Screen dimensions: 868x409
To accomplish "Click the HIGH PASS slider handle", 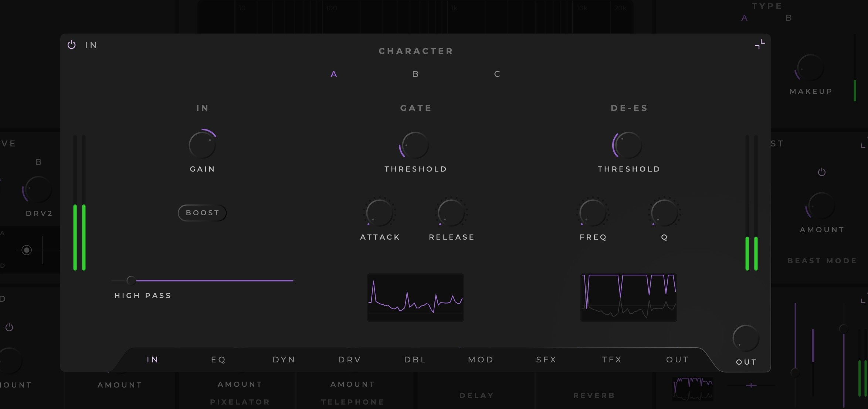I will (x=131, y=281).
